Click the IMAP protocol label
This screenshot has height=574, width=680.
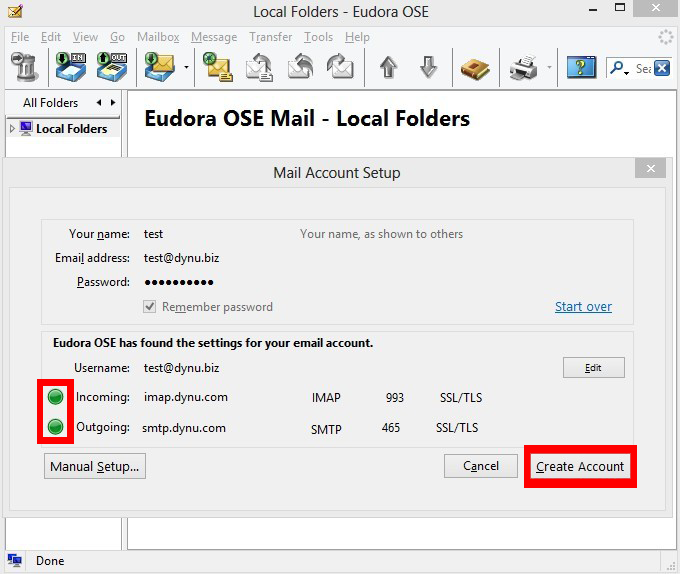[326, 398]
